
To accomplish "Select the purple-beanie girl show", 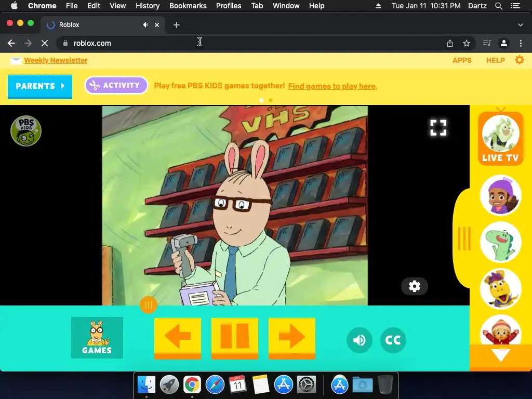I will pos(500,195).
